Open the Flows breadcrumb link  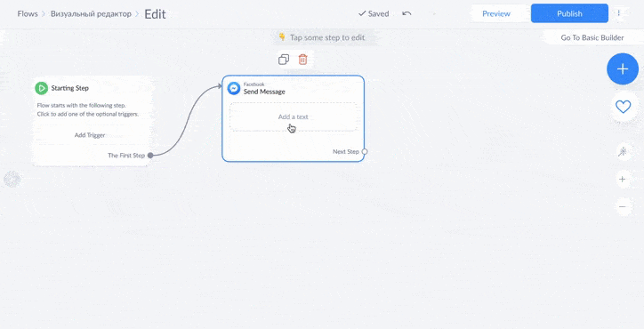(x=28, y=13)
